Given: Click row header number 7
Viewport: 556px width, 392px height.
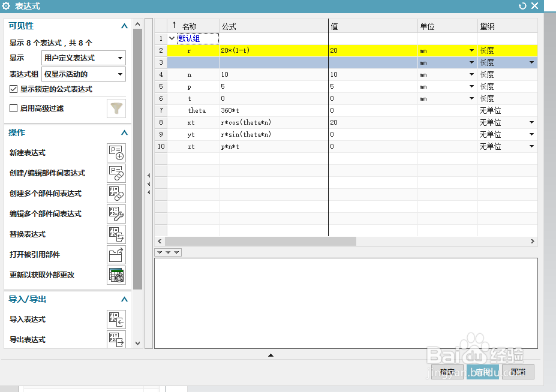Looking at the screenshot, I should tap(161, 110).
